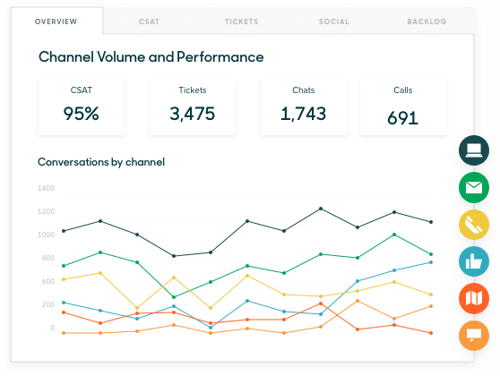The image size is (500, 376).
Task: Click the green line's peak data point
Action: 394,235
